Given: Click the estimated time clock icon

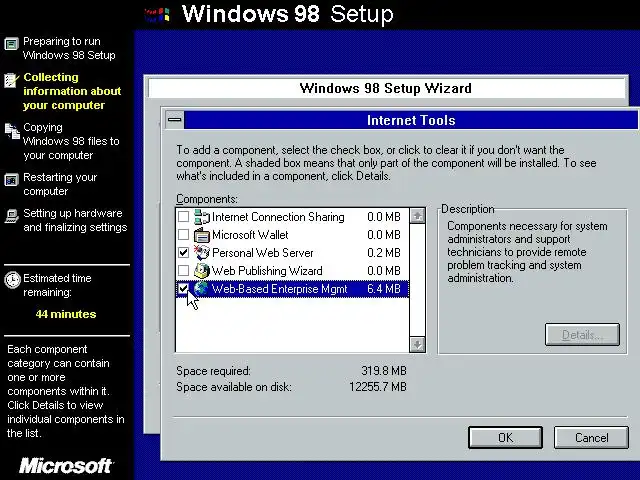Looking at the screenshot, I should (x=12, y=280).
